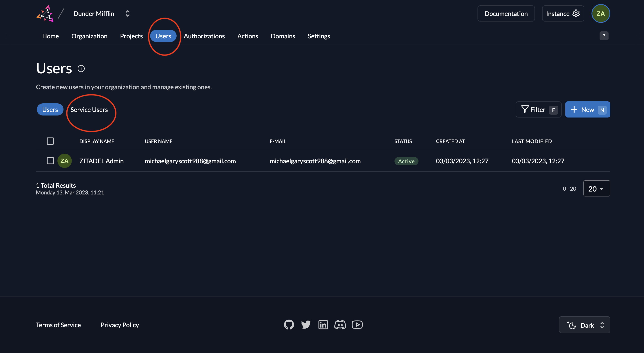Open the Discord community icon

(x=340, y=325)
